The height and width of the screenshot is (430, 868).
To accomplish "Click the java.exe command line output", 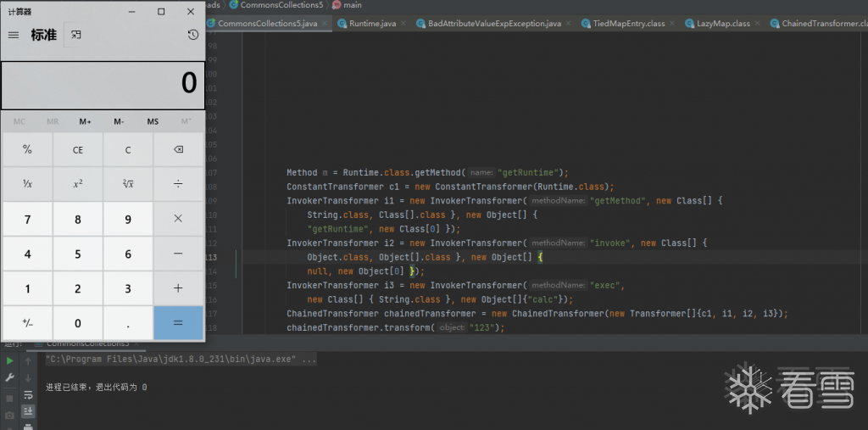I will click(181, 359).
